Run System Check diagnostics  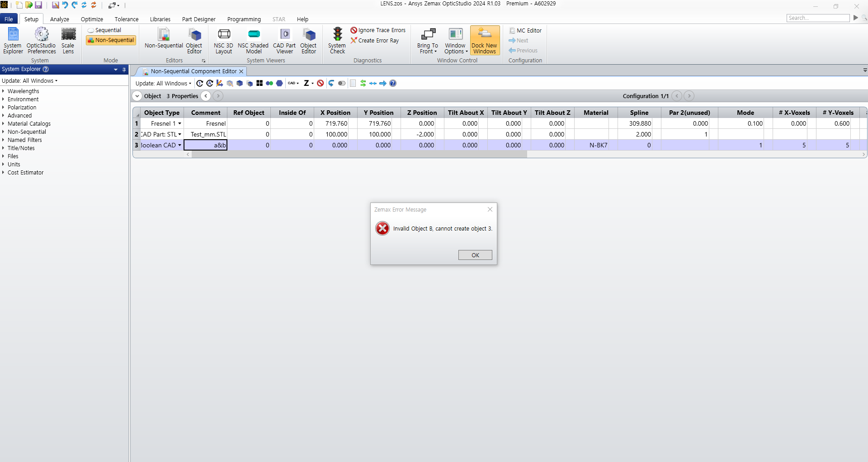(337, 41)
